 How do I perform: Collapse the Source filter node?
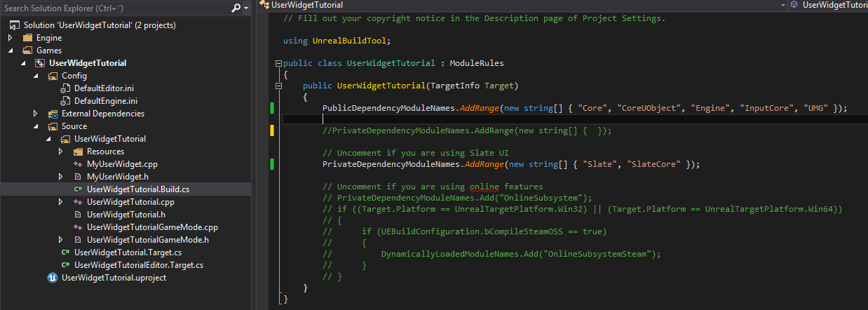(x=36, y=126)
